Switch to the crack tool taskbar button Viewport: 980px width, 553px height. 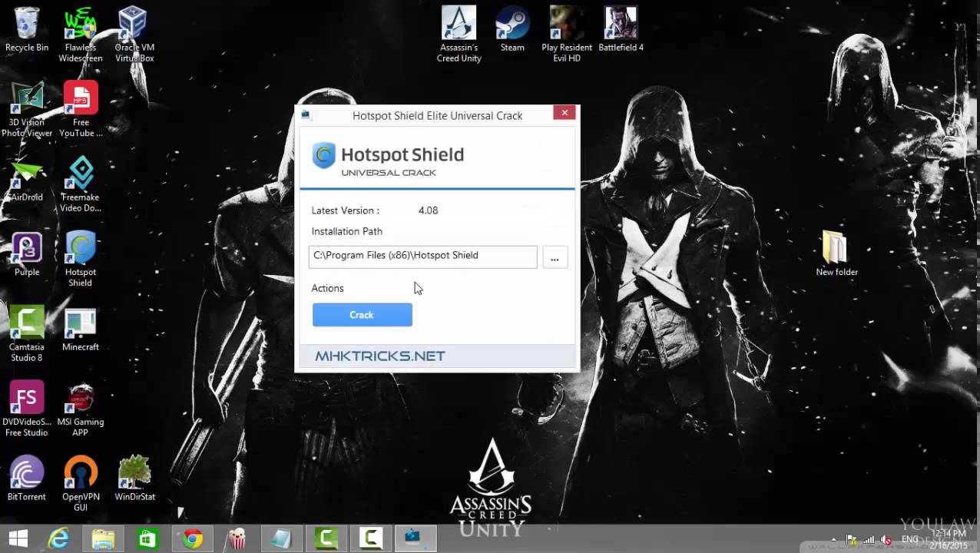click(415, 539)
